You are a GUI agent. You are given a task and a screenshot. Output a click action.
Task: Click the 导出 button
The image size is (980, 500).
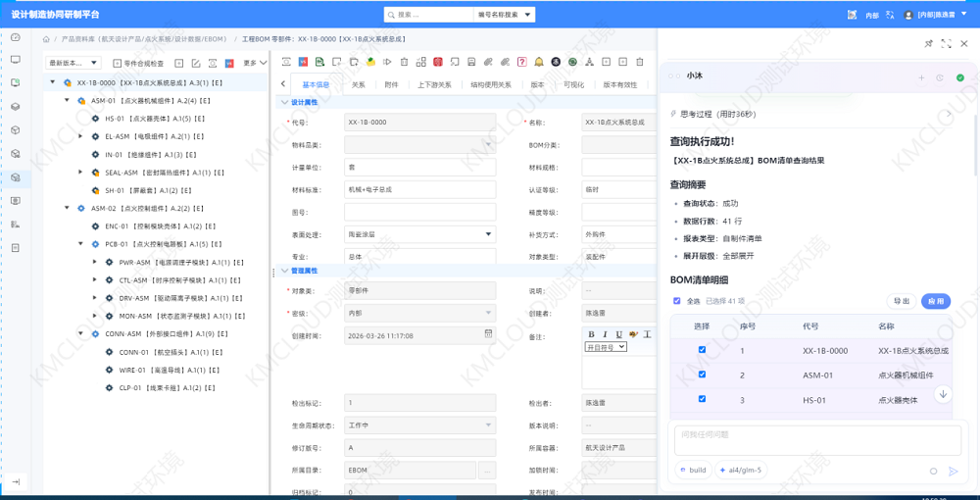pos(902,301)
